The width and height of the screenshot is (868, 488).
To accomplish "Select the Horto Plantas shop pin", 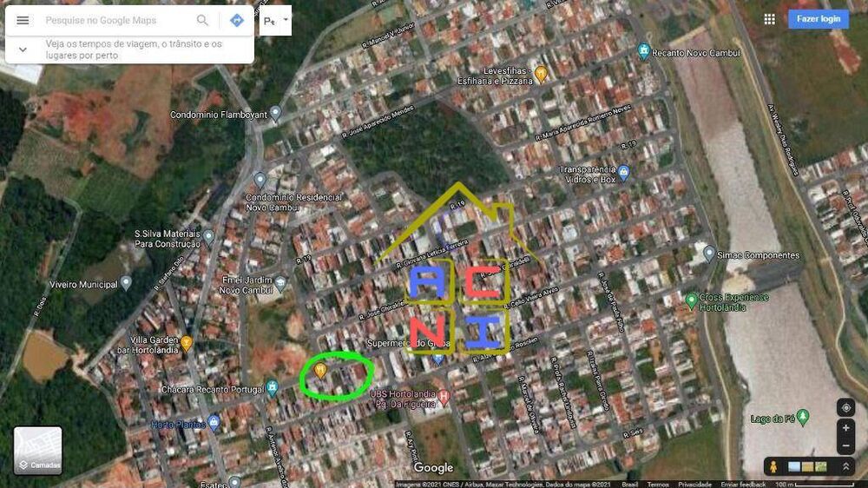I will 214,423.
